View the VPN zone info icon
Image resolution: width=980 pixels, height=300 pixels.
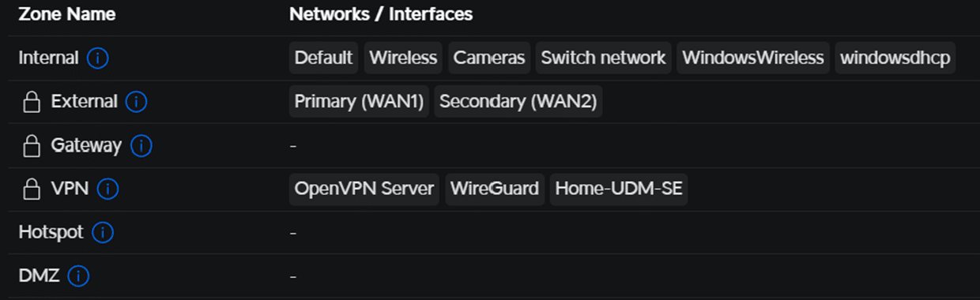(x=107, y=189)
